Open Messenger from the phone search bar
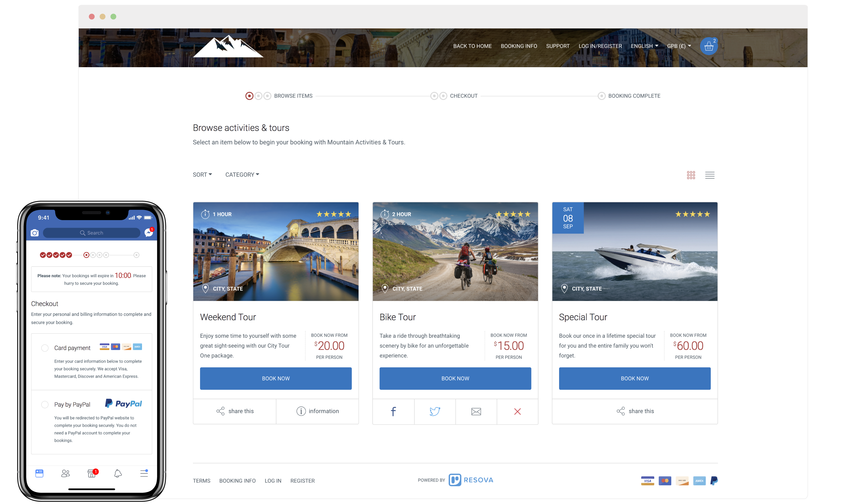The image size is (841, 504). tap(149, 233)
